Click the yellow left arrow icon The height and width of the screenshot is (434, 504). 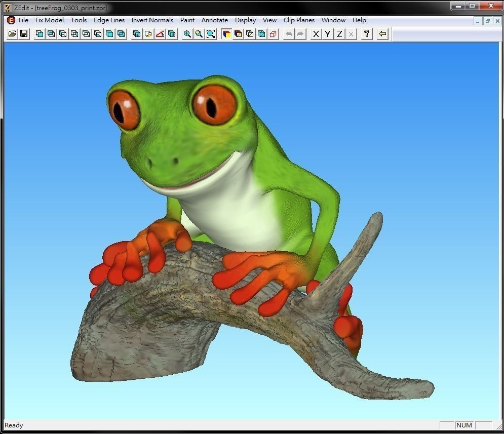tap(382, 34)
